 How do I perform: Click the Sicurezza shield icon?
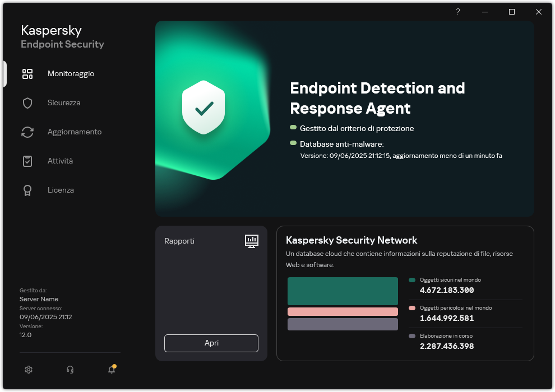coord(27,103)
